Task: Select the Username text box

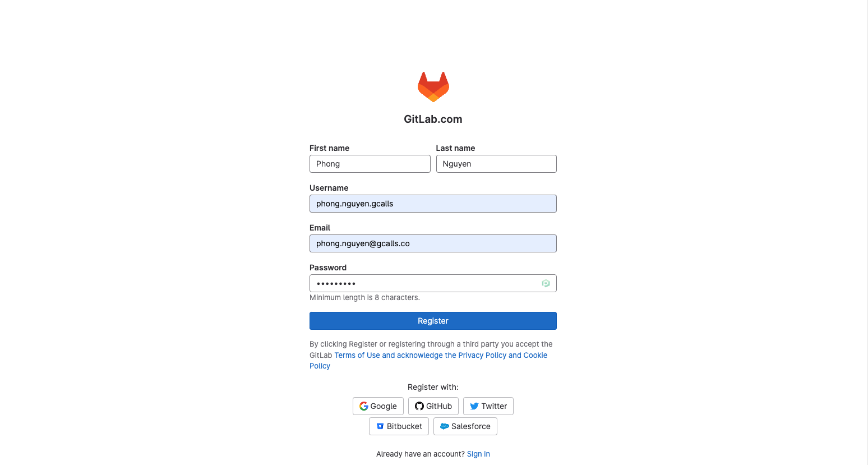Action: pos(433,204)
